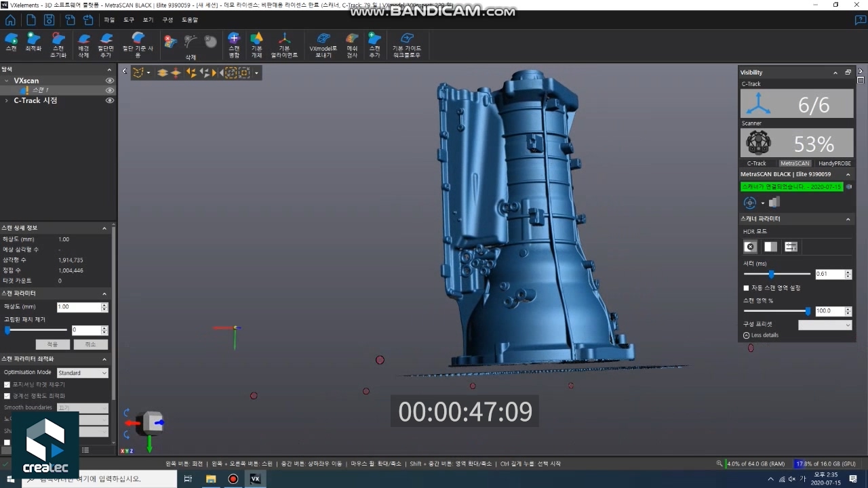
Task: Click the 스캔 (Scan) toolbar icon
Action: tap(11, 39)
